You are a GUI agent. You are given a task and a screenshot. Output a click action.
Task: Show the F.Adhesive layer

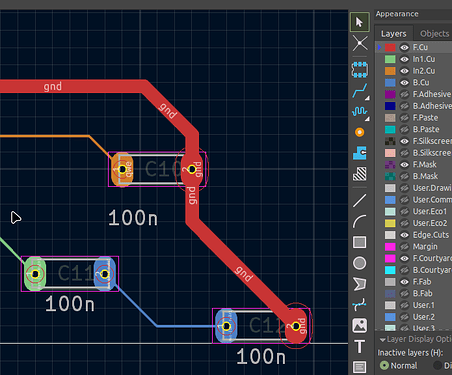click(x=404, y=94)
